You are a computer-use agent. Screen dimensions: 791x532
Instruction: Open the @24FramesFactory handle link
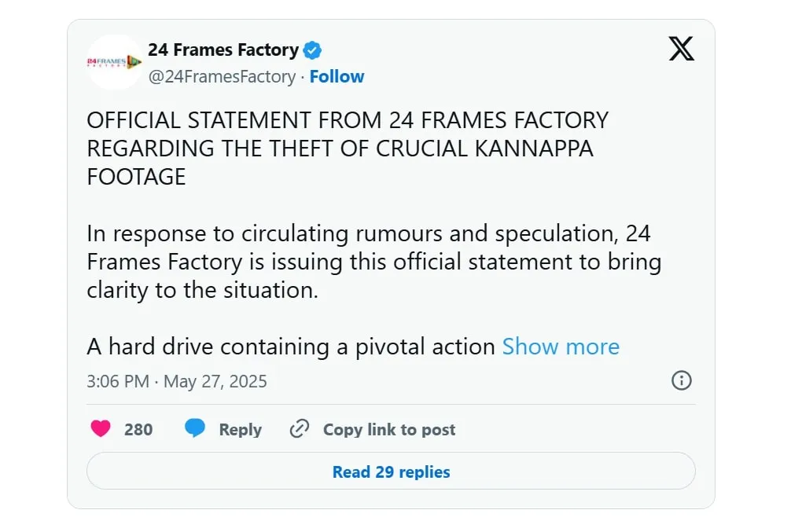point(222,77)
